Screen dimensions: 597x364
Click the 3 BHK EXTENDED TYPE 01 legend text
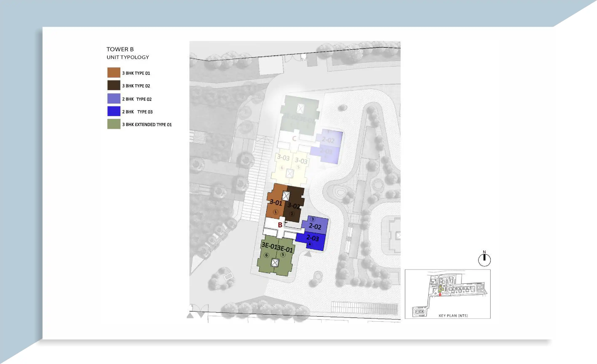point(147,124)
